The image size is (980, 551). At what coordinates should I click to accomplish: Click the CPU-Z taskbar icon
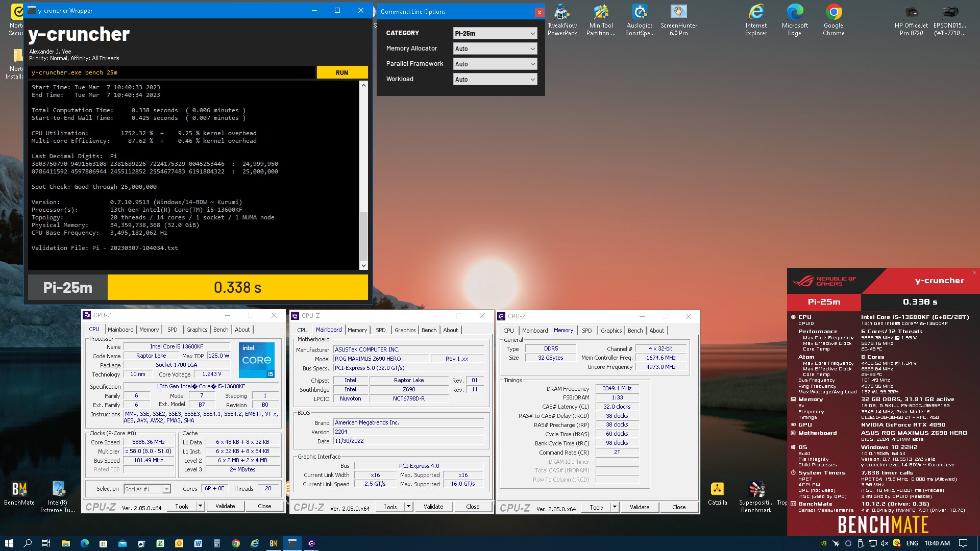(x=311, y=543)
